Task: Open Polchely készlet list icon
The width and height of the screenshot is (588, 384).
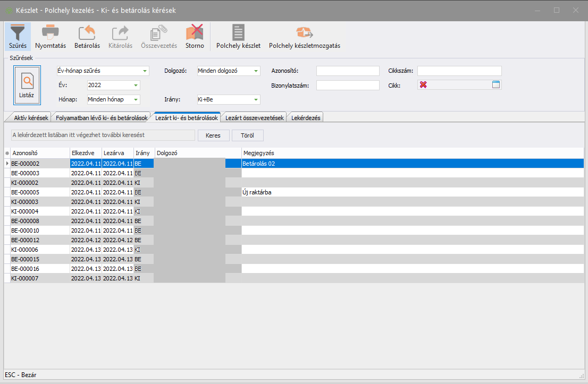Action: pyautogui.click(x=238, y=33)
